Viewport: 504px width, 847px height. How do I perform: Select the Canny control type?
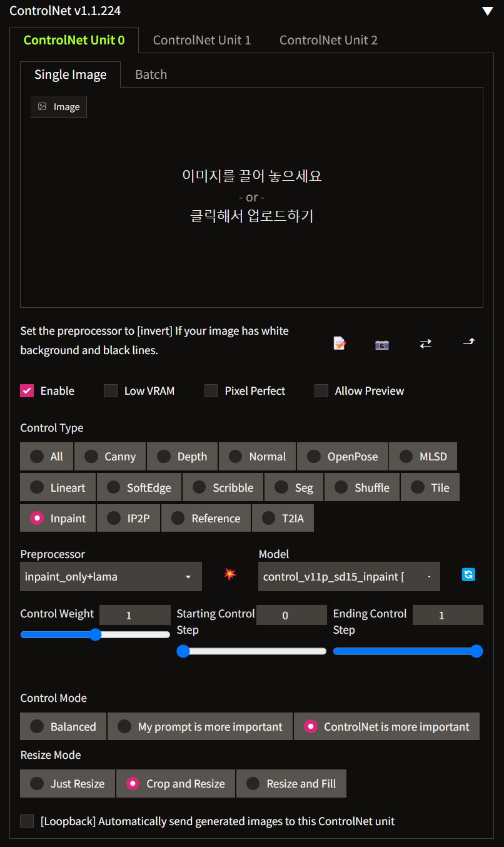tap(110, 457)
